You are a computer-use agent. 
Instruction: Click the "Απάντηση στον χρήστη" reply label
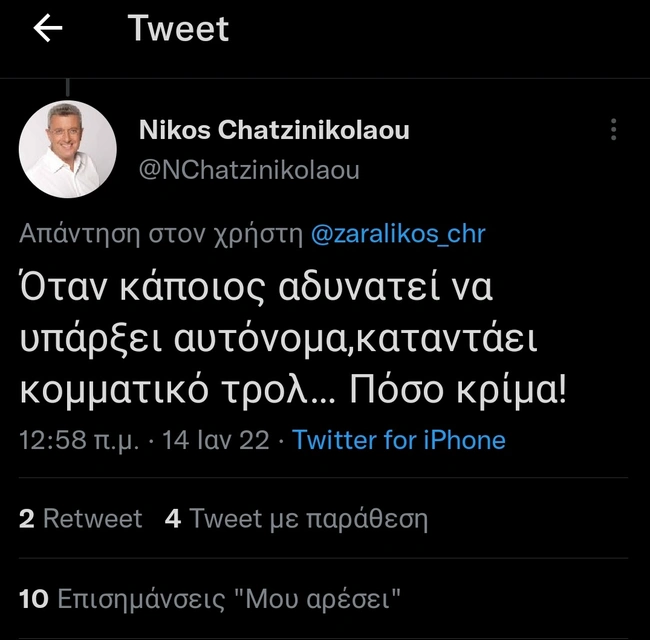coord(161,234)
